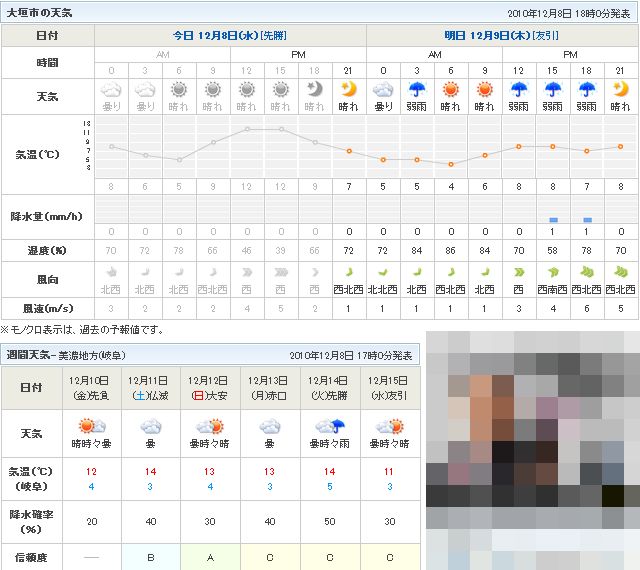Click tomorrow's 21時 moon 晴れ icon
This screenshot has width=640, height=570.
[x=620, y=89]
